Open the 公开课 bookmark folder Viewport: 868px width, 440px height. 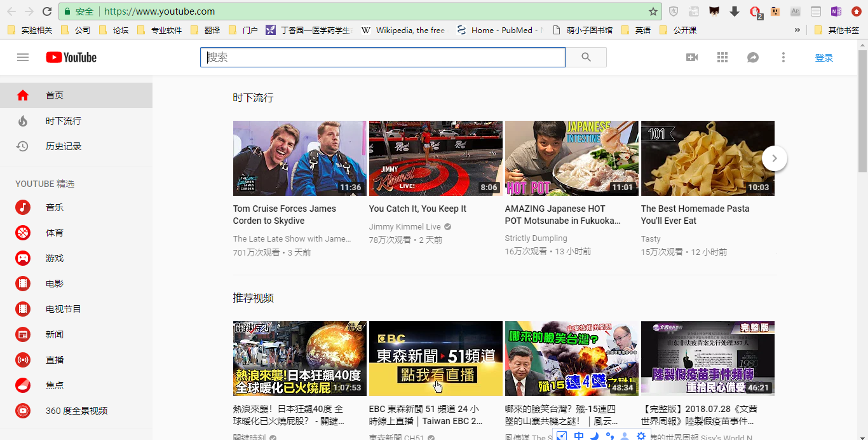click(678, 30)
